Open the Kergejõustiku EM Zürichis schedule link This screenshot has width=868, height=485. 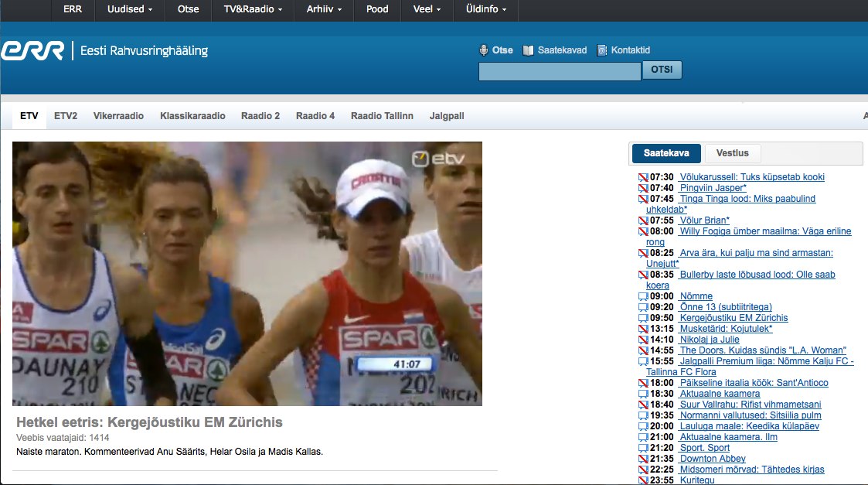pyautogui.click(x=734, y=318)
